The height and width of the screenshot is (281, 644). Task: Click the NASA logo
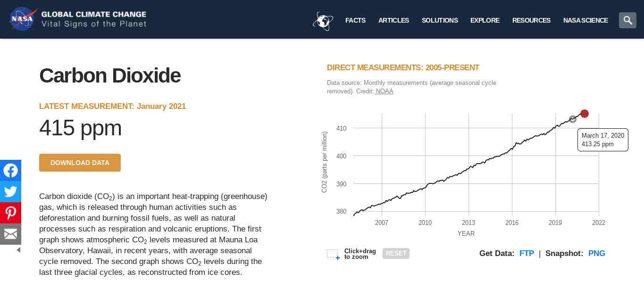click(x=22, y=19)
